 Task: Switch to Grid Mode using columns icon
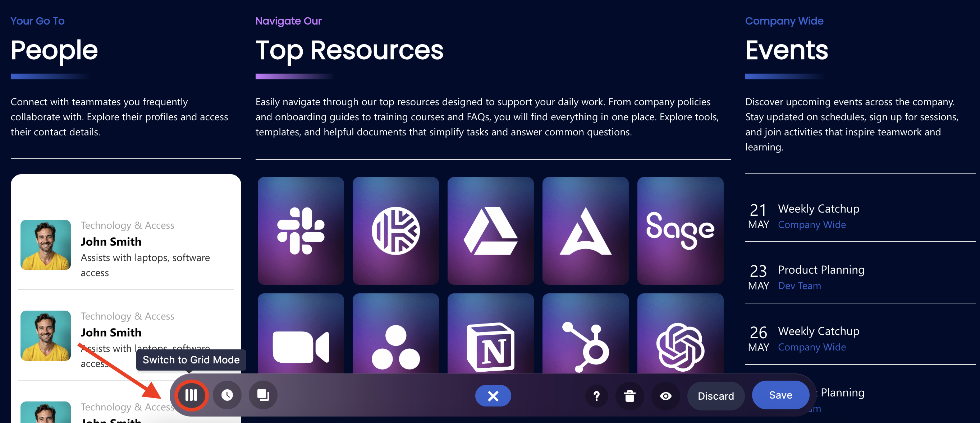191,395
